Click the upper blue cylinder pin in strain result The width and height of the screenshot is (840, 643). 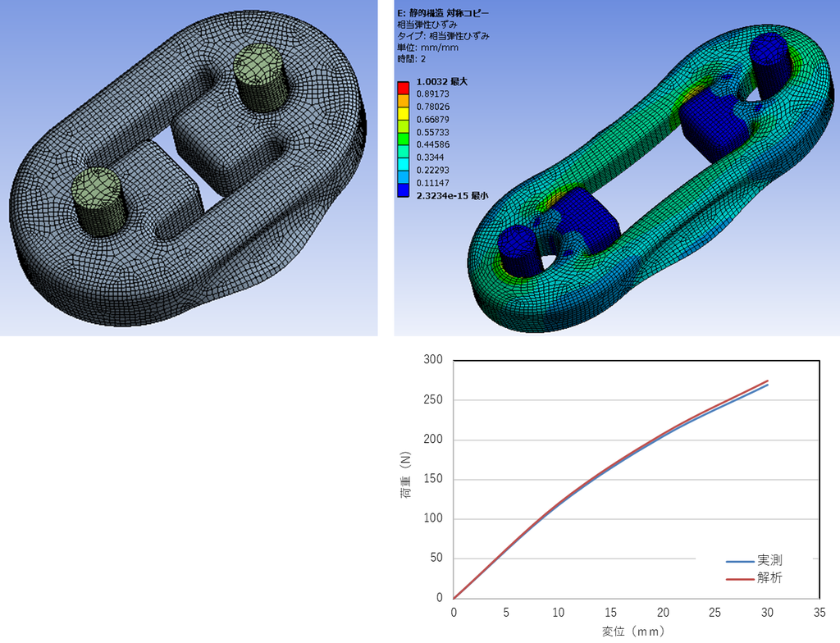click(x=770, y=66)
